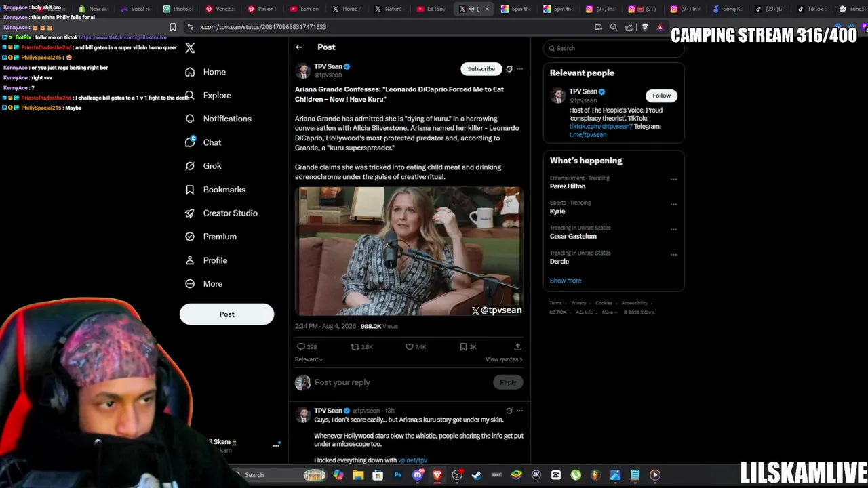Open CapCut from the taskbar
The height and width of the screenshot is (488, 868).
coord(556,475)
